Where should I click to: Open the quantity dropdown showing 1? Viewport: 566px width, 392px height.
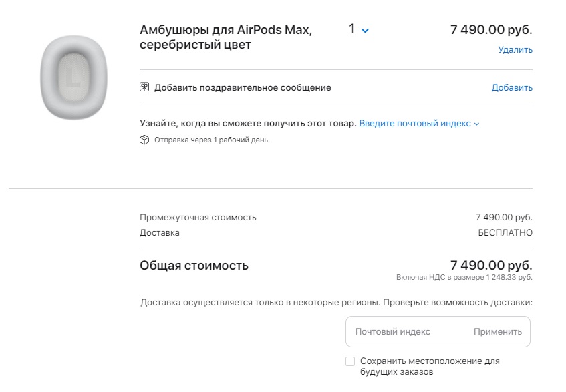coord(359,30)
